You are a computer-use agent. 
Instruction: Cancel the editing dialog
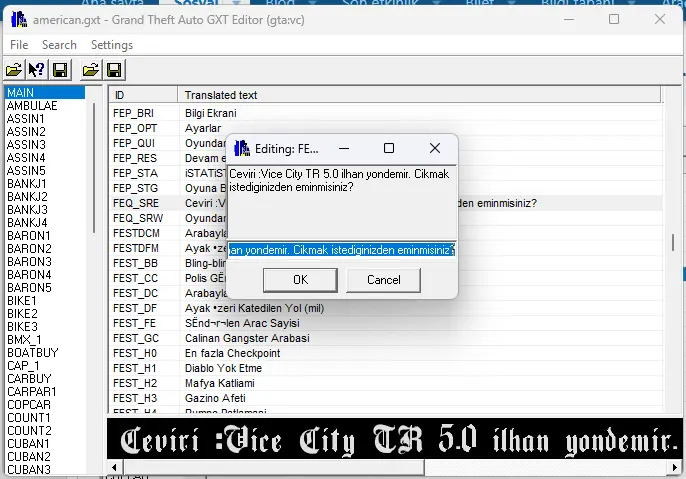[383, 280]
